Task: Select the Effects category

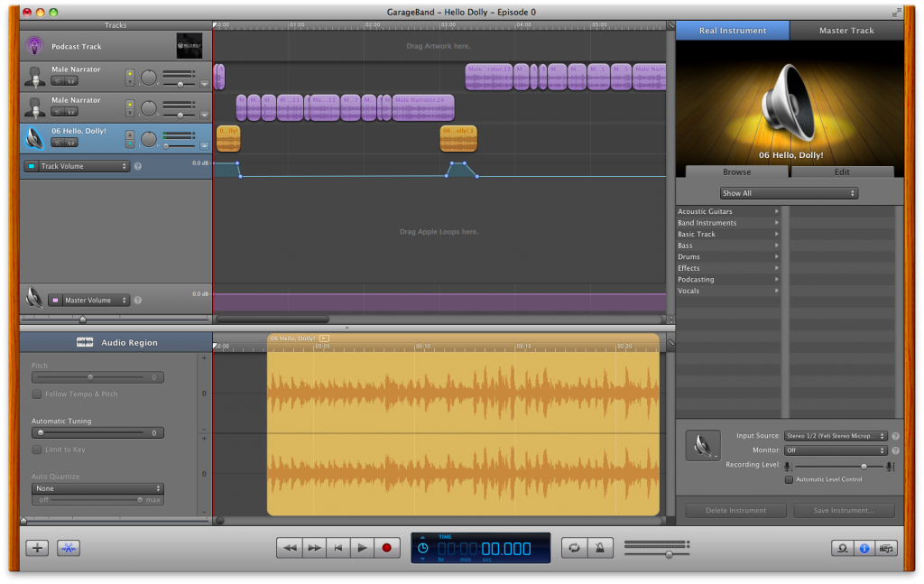Action: pyautogui.click(x=728, y=268)
